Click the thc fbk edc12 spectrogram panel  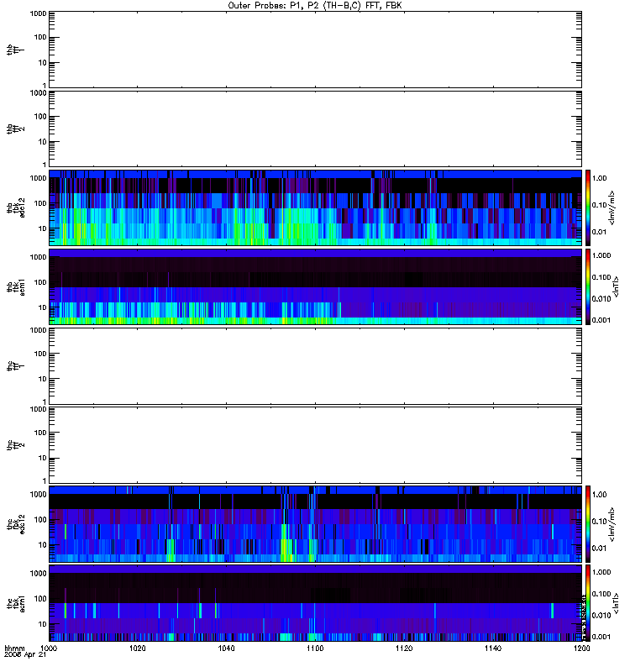tap(315, 524)
